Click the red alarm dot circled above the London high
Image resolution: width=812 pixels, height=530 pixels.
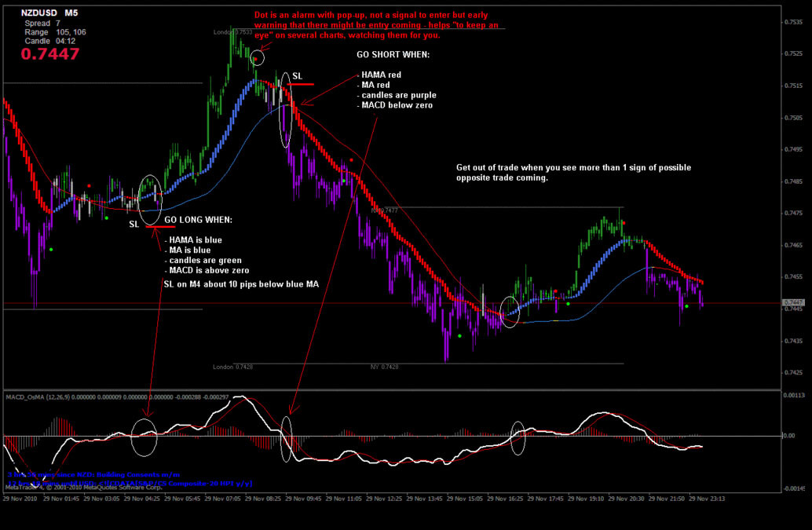pos(258,57)
